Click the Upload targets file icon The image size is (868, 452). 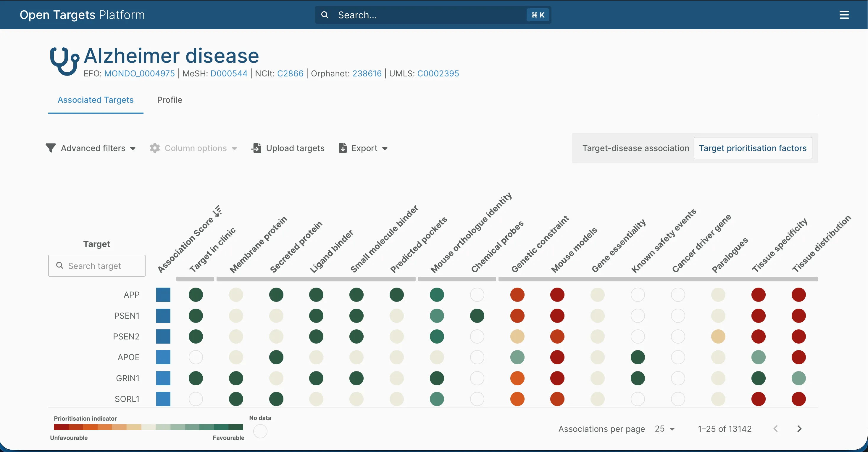(256, 148)
